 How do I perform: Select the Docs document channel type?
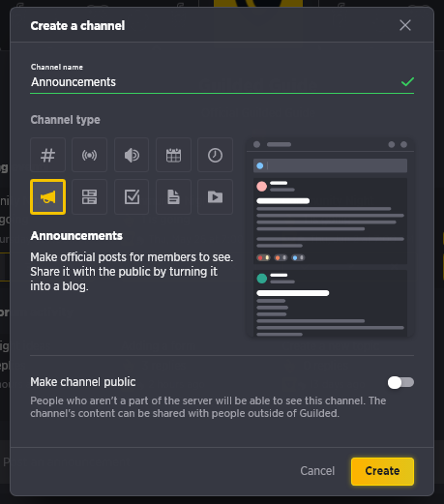tap(173, 197)
